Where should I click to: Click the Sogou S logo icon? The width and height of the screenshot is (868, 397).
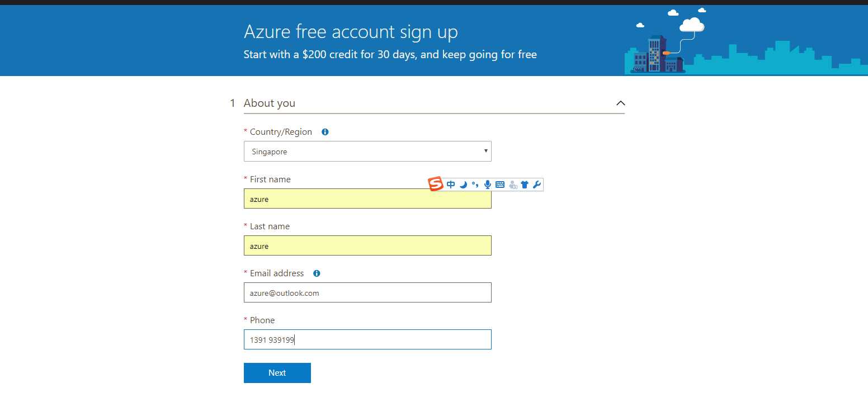[x=436, y=184]
